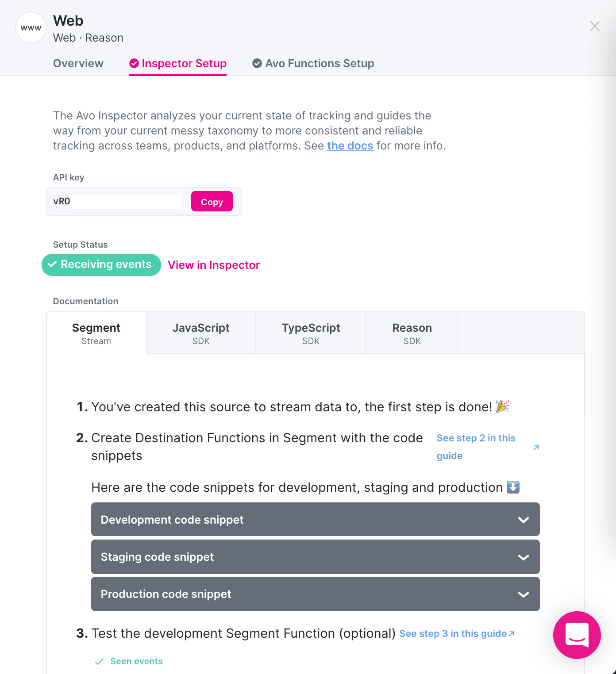The height and width of the screenshot is (674, 616).
Task: Click the external link arrow after step 3 guide
Action: point(511,633)
